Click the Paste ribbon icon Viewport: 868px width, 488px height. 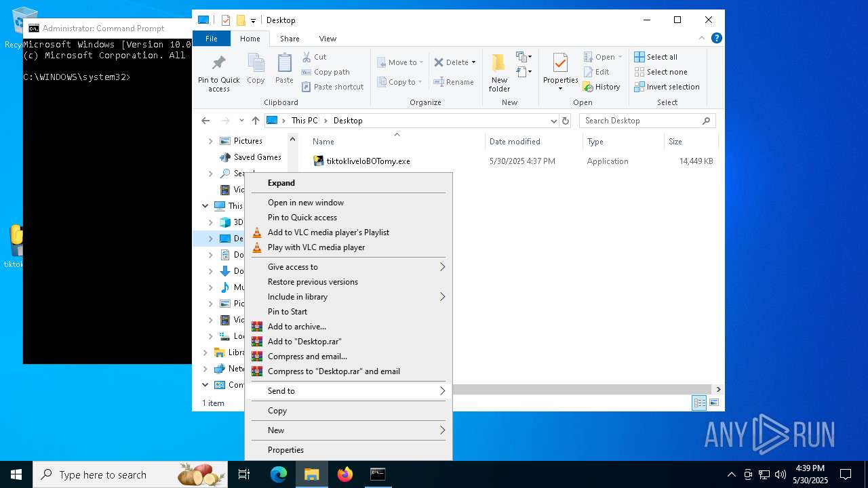tap(284, 69)
